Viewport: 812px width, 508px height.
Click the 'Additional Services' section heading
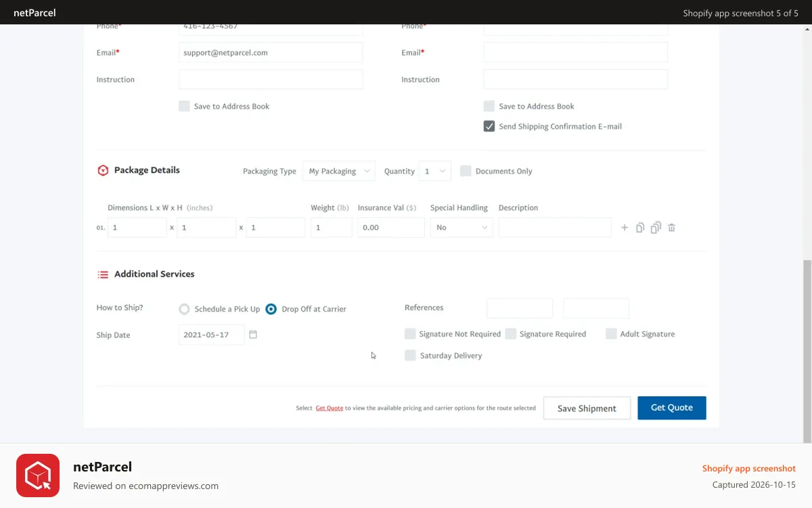[x=154, y=274]
